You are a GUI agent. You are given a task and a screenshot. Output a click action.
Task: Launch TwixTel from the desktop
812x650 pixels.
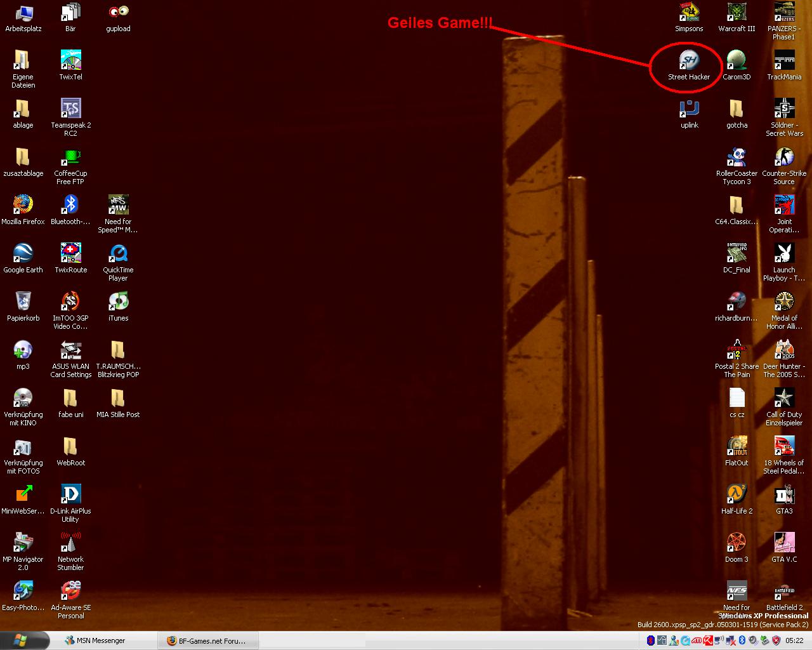(x=70, y=65)
